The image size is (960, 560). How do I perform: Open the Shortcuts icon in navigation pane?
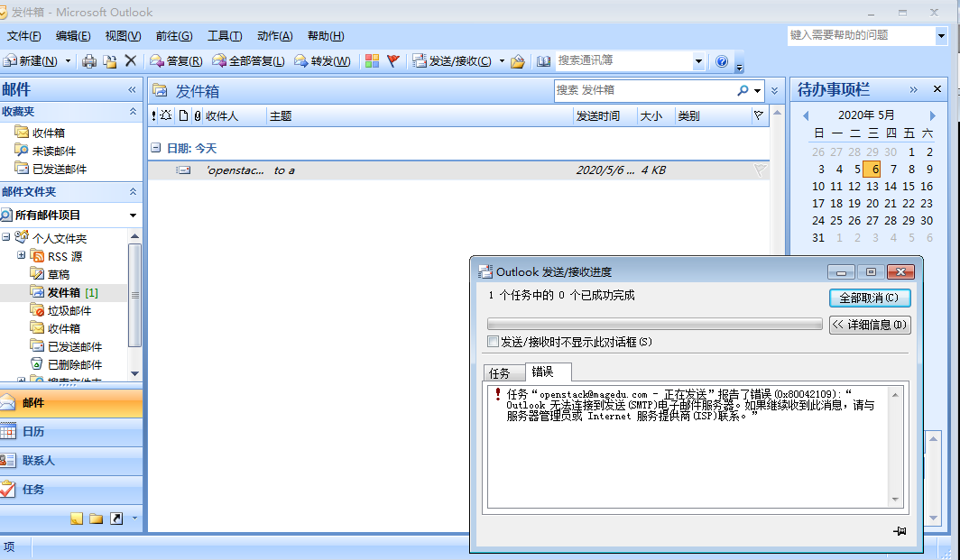click(116, 519)
